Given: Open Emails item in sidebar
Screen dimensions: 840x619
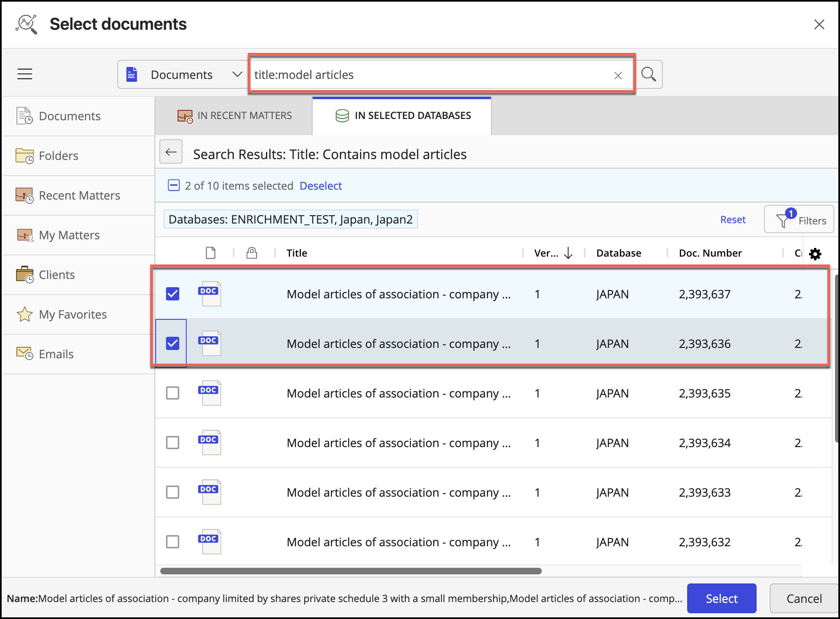Looking at the screenshot, I should 56,354.
